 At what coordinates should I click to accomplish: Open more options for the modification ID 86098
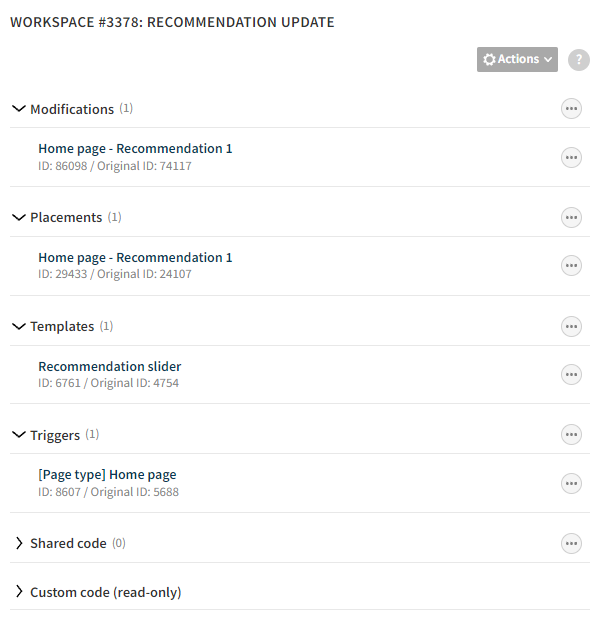[571, 157]
